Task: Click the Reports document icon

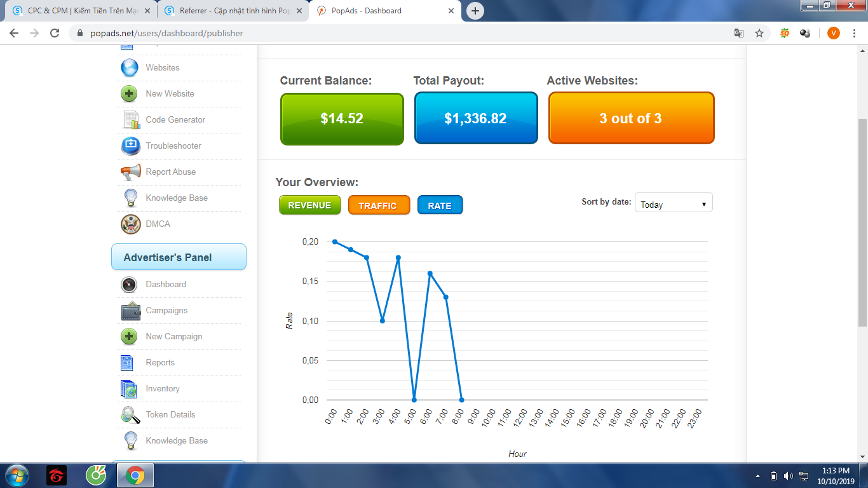Action: 127,363
